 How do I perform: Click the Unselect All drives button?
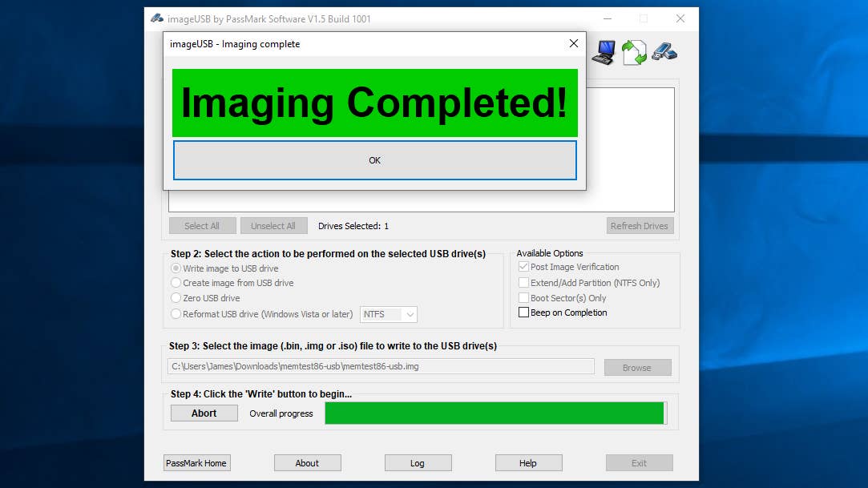(x=273, y=225)
